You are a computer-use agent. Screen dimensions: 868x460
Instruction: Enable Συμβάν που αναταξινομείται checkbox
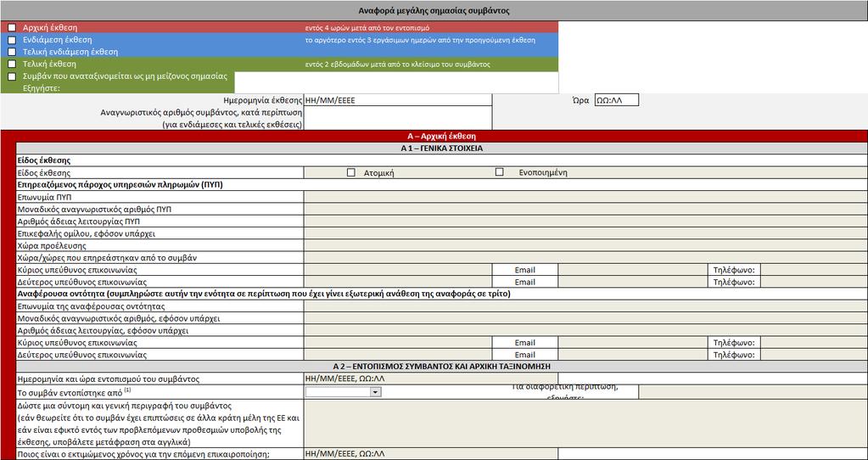pos(12,76)
